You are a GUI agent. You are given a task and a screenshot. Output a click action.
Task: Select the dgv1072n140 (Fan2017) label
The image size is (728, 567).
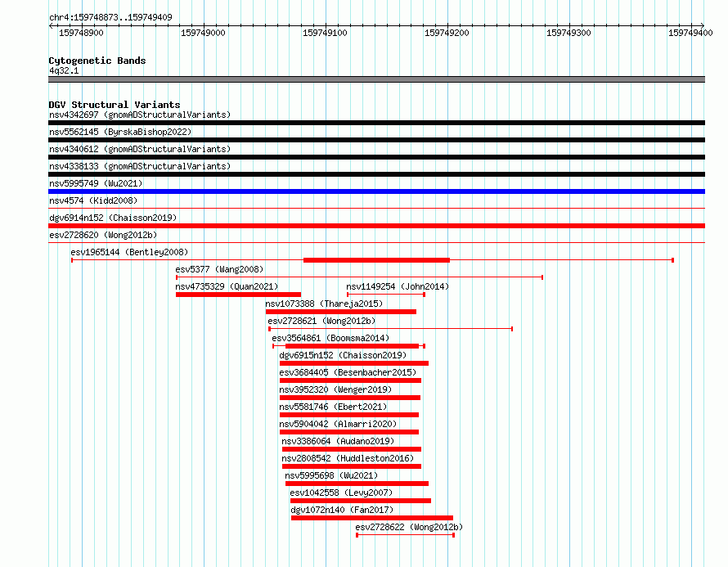[342, 510]
